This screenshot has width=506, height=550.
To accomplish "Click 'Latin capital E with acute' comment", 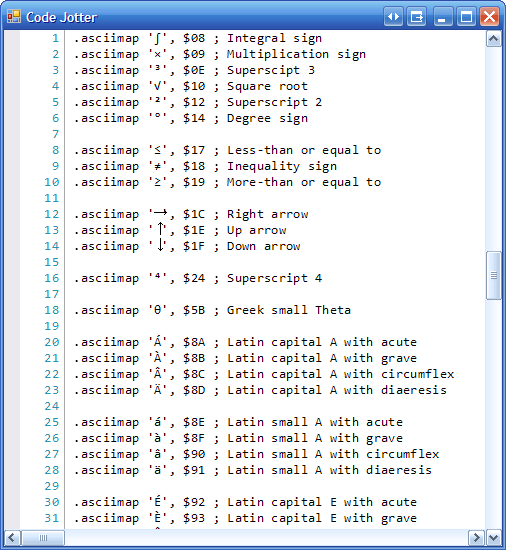I will [x=322, y=502].
